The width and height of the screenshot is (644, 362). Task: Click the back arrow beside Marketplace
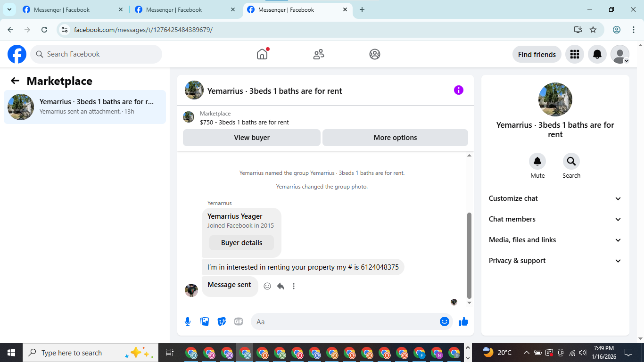pyautogui.click(x=15, y=81)
